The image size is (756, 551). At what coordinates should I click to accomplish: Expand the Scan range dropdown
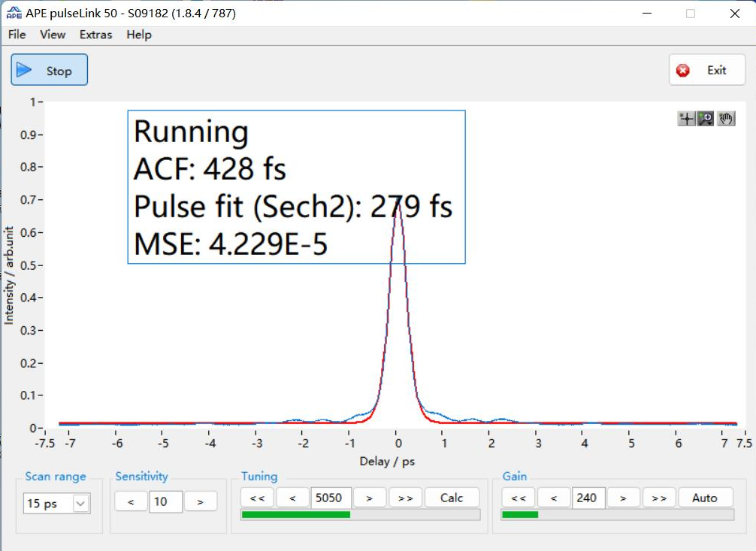click(80, 504)
